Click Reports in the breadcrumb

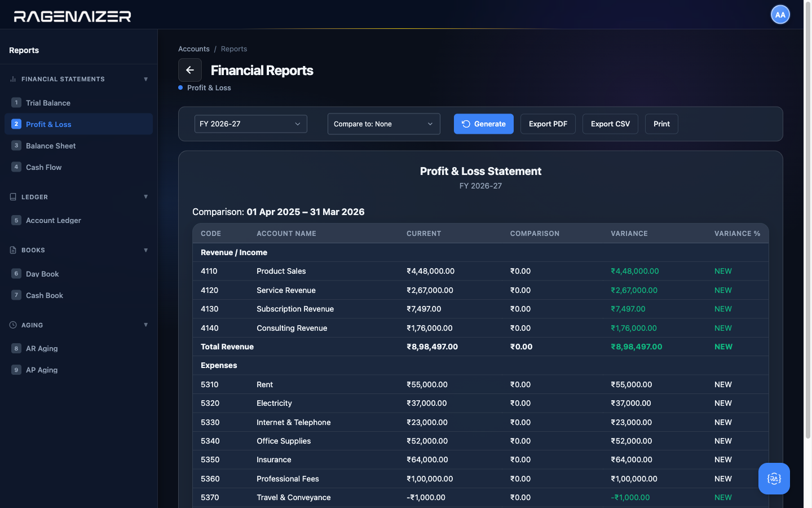coord(234,49)
